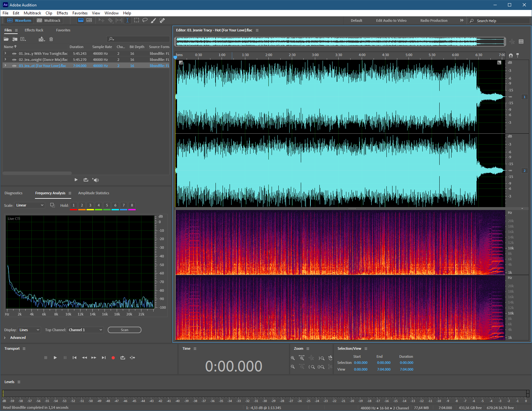532x411 pixels.
Task: Switch to Waveform editor mode
Action: 19,20
